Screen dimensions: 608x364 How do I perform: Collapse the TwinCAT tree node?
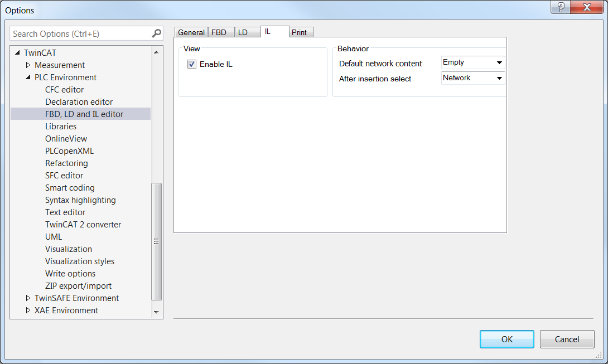point(17,52)
